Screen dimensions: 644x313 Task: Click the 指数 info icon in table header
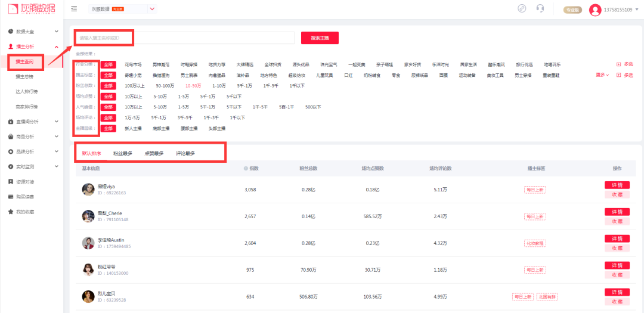tap(246, 169)
